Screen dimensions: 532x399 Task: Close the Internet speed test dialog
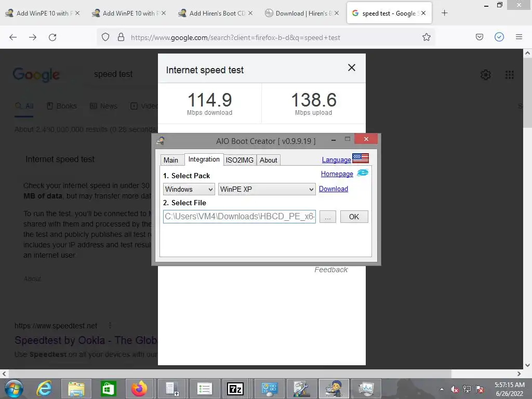tap(352, 68)
